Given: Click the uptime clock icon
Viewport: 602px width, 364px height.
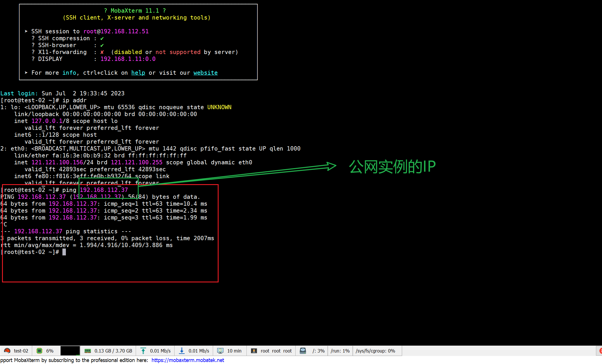Looking at the screenshot, I should tap(220, 350).
